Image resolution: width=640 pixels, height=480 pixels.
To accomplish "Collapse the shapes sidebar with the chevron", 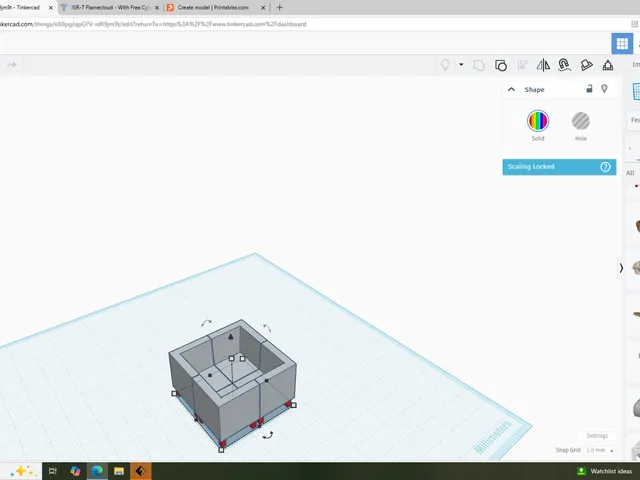I will [x=621, y=268].
